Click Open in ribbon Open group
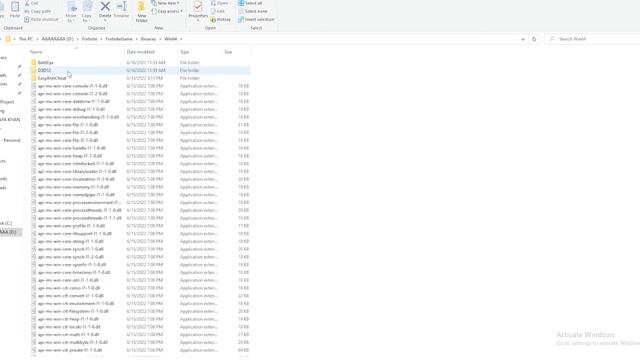The image size is (640, 360). [220, 3]
